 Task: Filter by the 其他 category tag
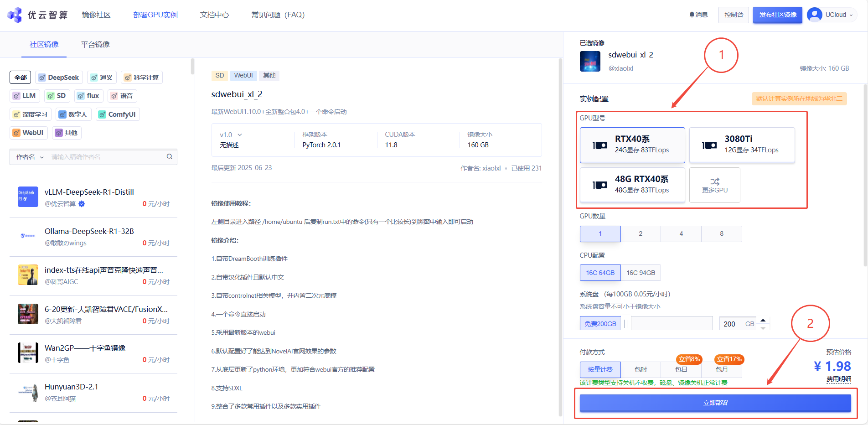point(67,133)
